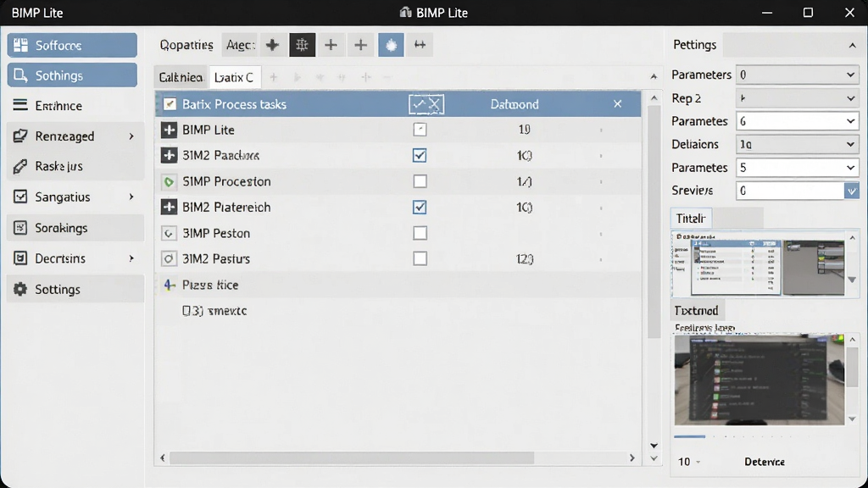Click the Sottings gear icon
Screen dimensions: 868x488
click(20, 289)
